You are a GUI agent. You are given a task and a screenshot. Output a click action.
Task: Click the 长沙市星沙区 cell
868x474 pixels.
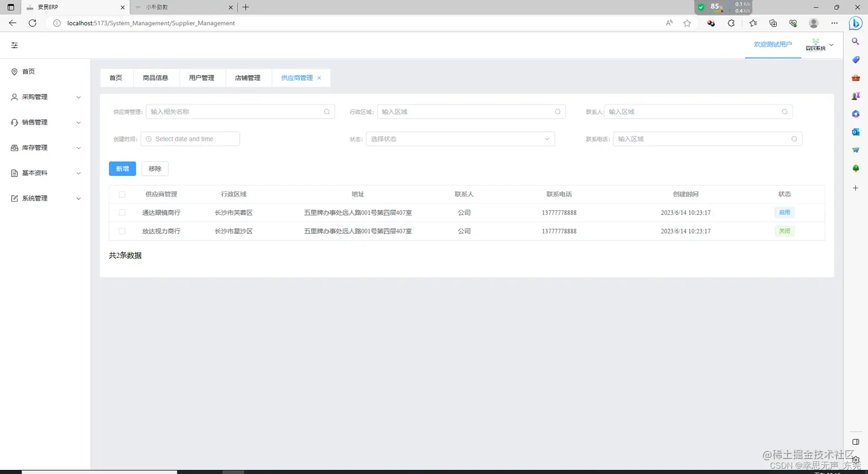point(234,231)
